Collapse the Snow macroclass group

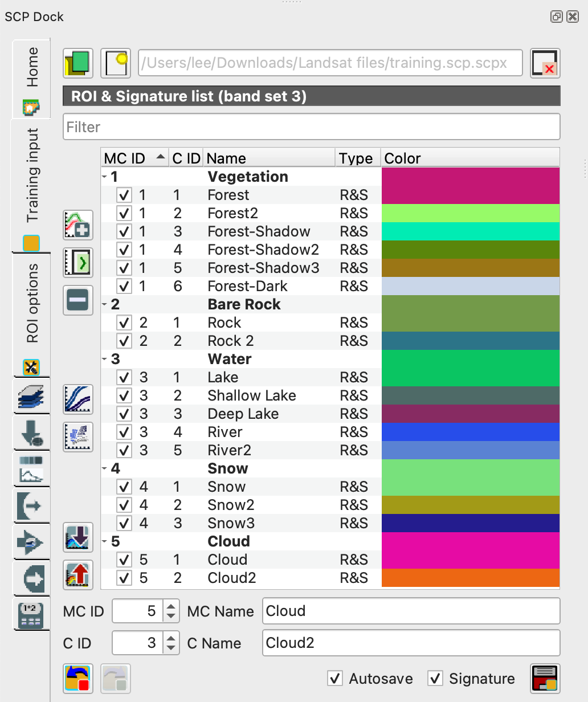point(105,468)
